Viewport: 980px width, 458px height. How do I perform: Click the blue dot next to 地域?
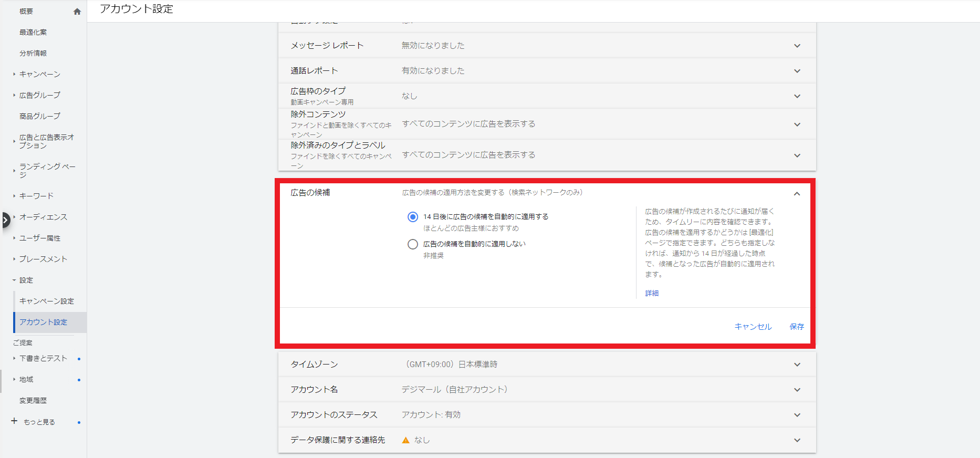(x=79, y=380)
